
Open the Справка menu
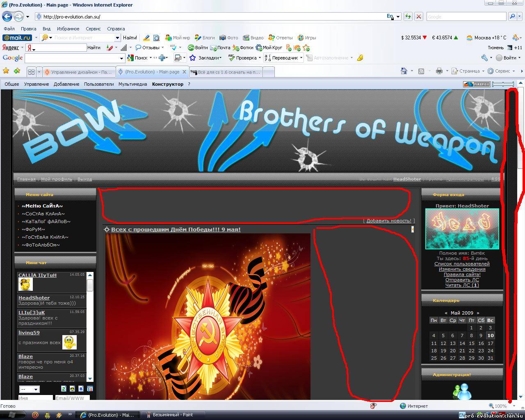point(116,29)
